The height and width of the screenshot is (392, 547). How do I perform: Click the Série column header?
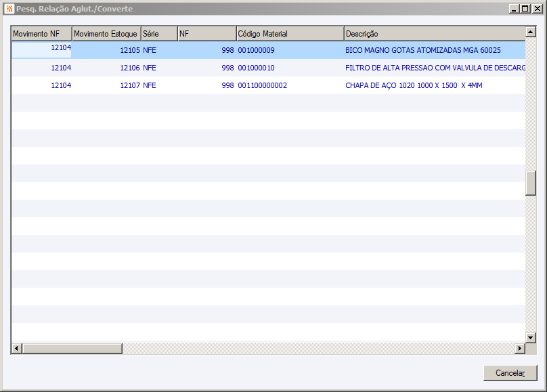point(159,33)
